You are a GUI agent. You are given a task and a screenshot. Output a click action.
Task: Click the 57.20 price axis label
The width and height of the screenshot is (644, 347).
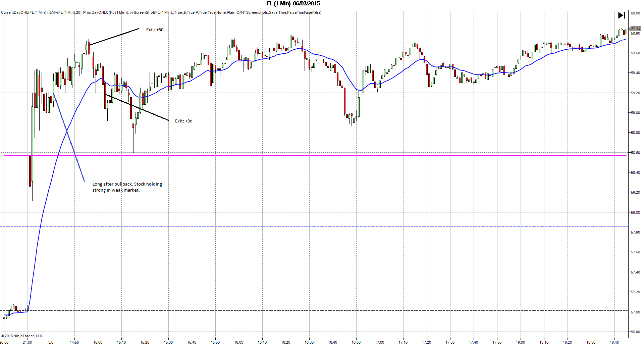[635, 292]
